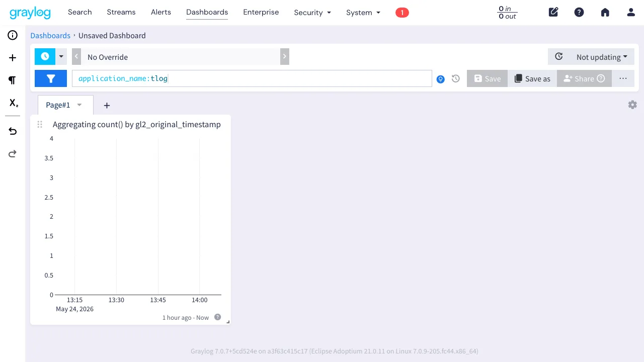Open the scratchpad edit icon

click(553, 12)
